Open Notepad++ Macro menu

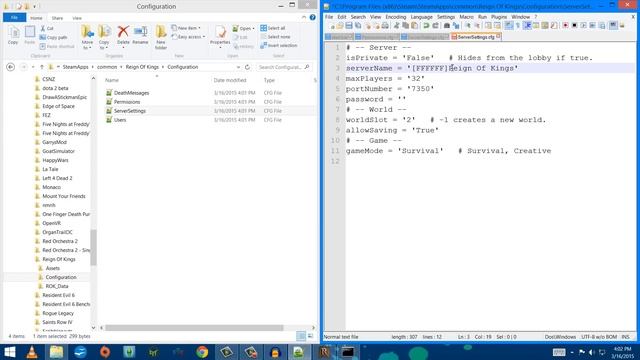pyautogui.click(x=466, y=17)
